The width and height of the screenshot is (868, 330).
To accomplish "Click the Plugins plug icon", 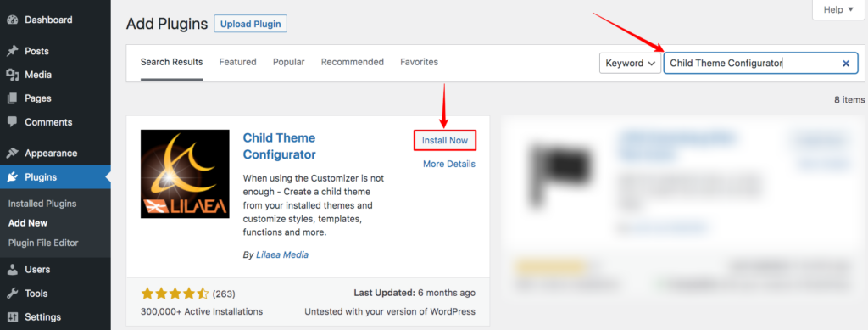I will coord(12,177).
